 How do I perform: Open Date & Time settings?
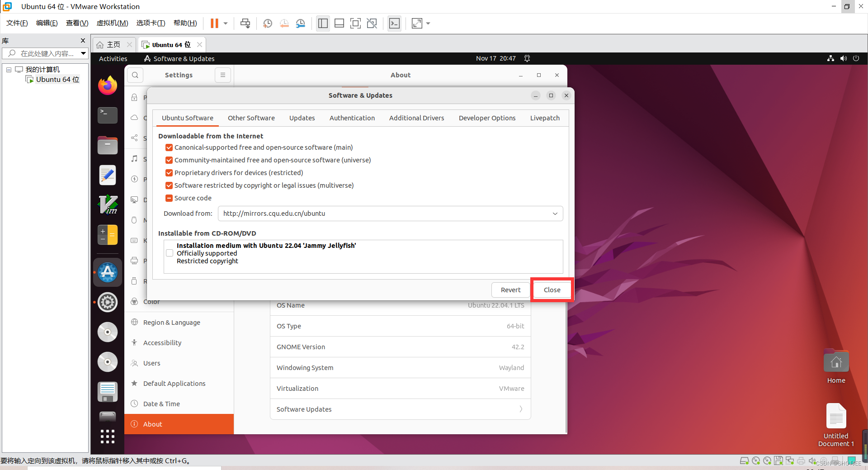[179, 404]
